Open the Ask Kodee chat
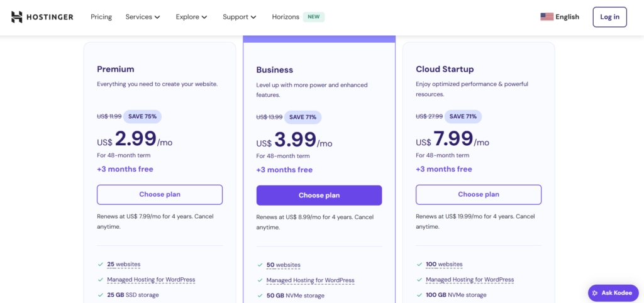This screenshot has width=644, height=303. coord(614,293)
